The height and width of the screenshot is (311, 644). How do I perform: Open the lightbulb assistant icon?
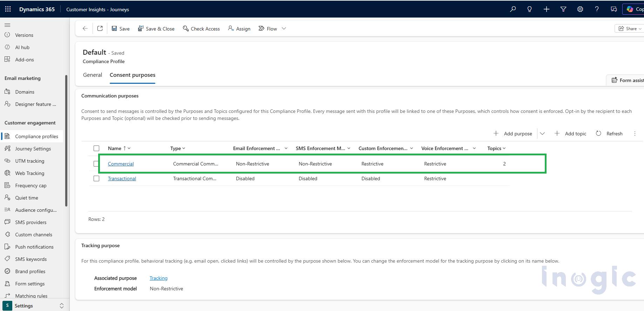coord(530,9)
